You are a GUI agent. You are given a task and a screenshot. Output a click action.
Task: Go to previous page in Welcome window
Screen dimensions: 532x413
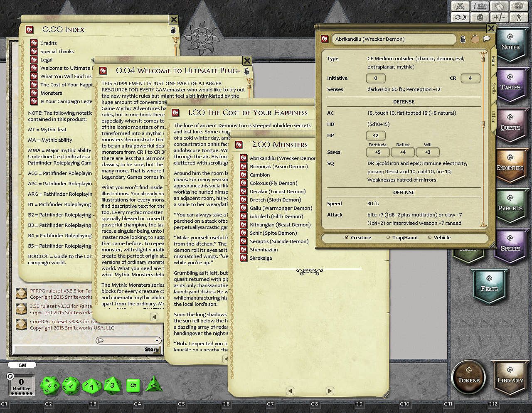pos(154,317)
